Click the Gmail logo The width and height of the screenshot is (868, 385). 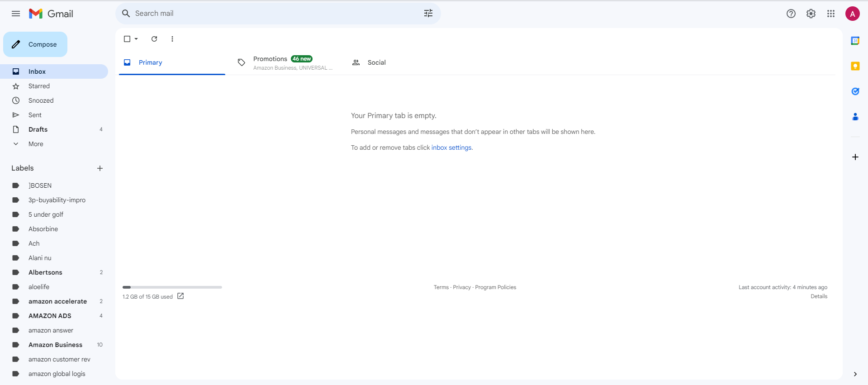coord(51,14)
